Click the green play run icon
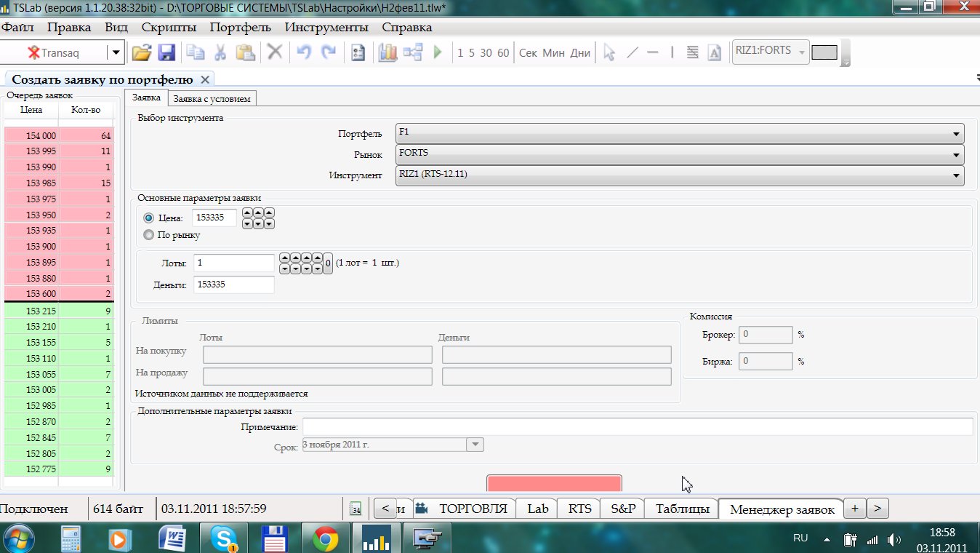This screenshot has height=553, width=980. [x=438, y=52]
